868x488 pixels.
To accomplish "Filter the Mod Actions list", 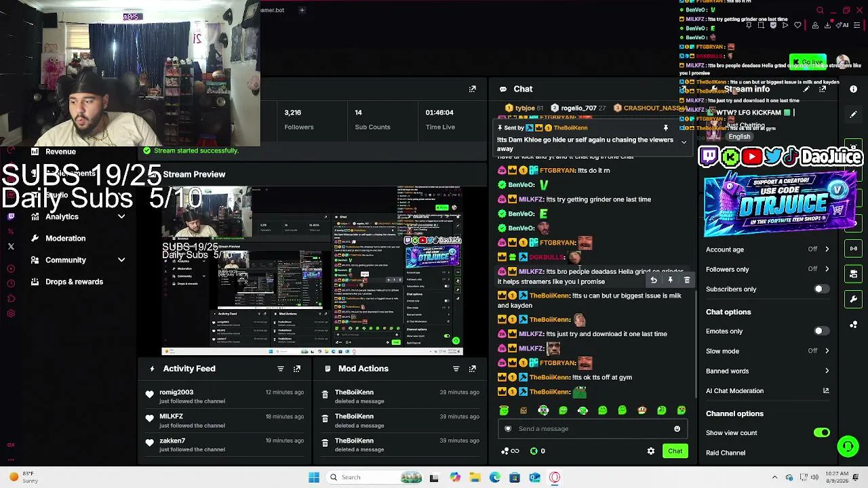I will click(x=456, y=369).
